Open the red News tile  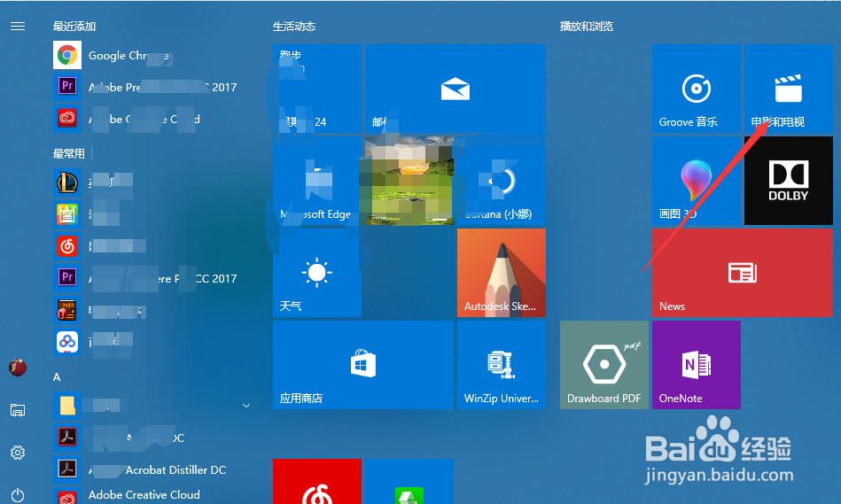pyautogui.click(x=743, y=273)
